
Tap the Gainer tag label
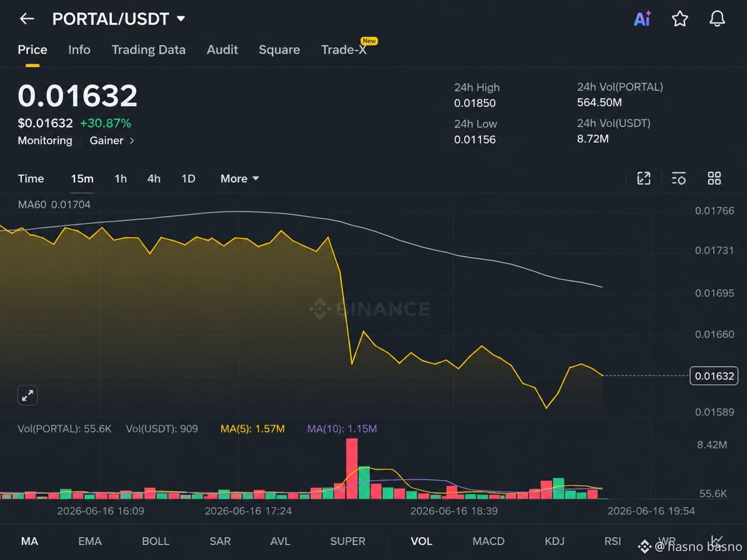point(106,140)
